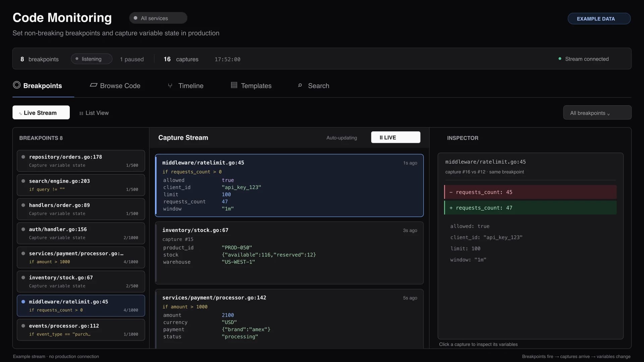The width and height of the screenshot is (644, 362).
Task: Open the Templates tab
Action: (251, 86)
